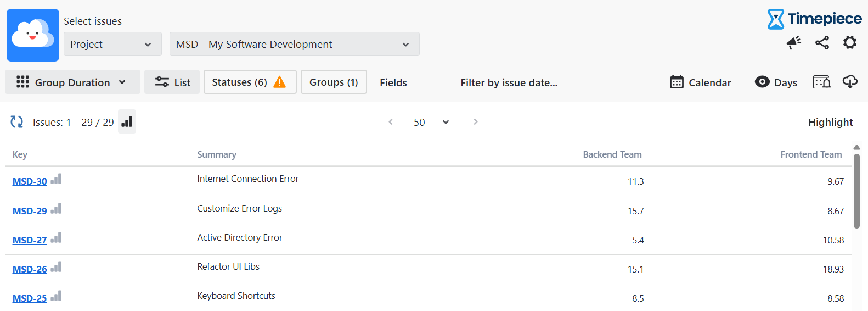Open the bar chart icon for MSD-27
Image resolution: width=868 pixels, height=311 pixels.
point(56,238)
